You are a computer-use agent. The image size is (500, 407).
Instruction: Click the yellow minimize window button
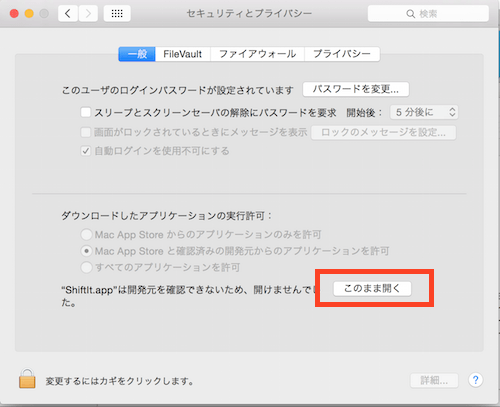pyautogui.click(x=29, y=14)
